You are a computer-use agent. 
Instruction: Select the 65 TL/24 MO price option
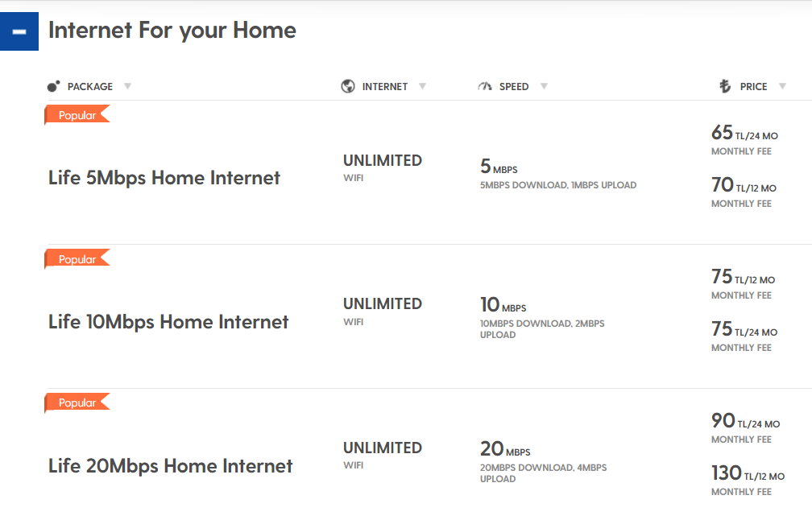click(744, 139)
